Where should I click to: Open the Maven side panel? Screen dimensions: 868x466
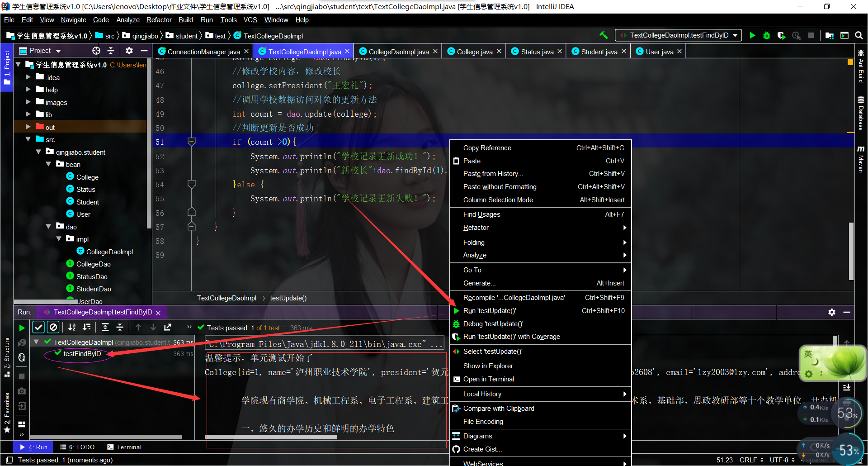(x=861, y=159)
